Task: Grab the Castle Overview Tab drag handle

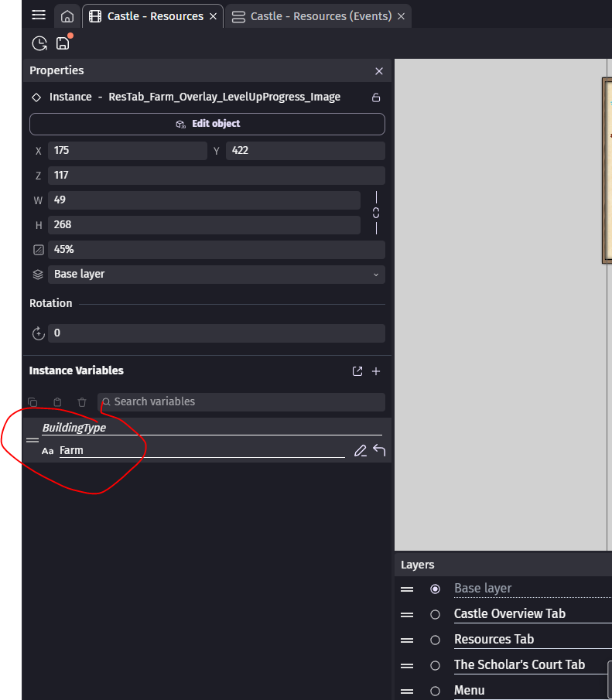Action: point(406,615)
